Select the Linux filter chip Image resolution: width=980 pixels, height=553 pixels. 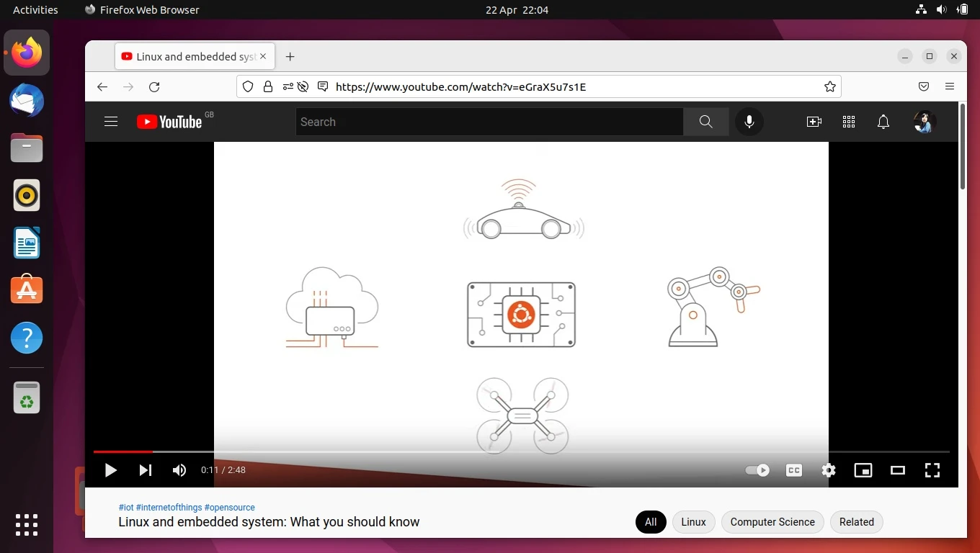coord(693,522)
